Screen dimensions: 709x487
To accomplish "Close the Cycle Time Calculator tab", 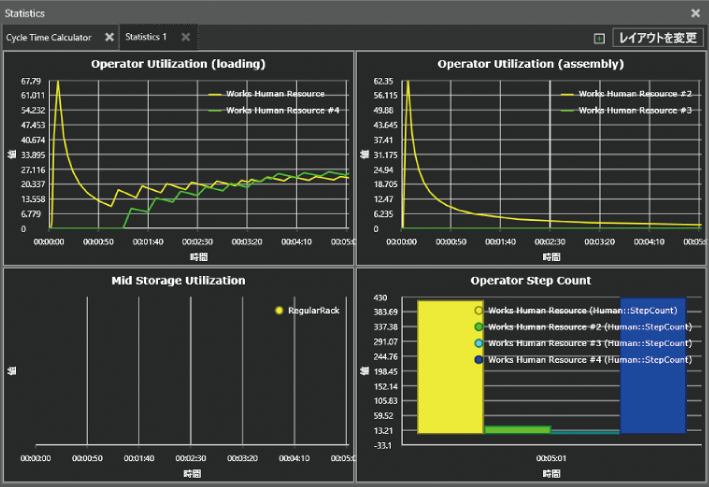I will click(x=110, y=37).
